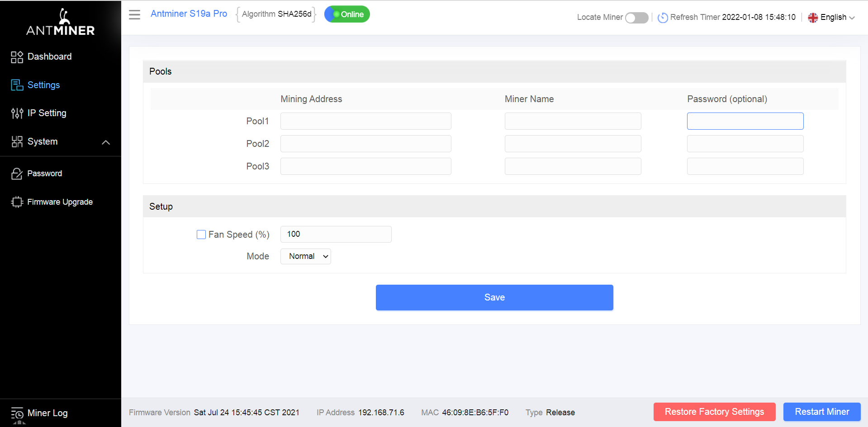Click the Pool3 Mining Address field

[366, 166]
